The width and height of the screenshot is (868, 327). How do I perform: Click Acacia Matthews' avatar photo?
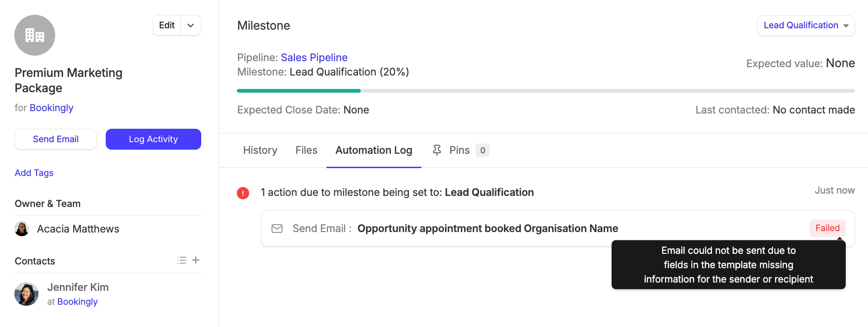point(22,229)
